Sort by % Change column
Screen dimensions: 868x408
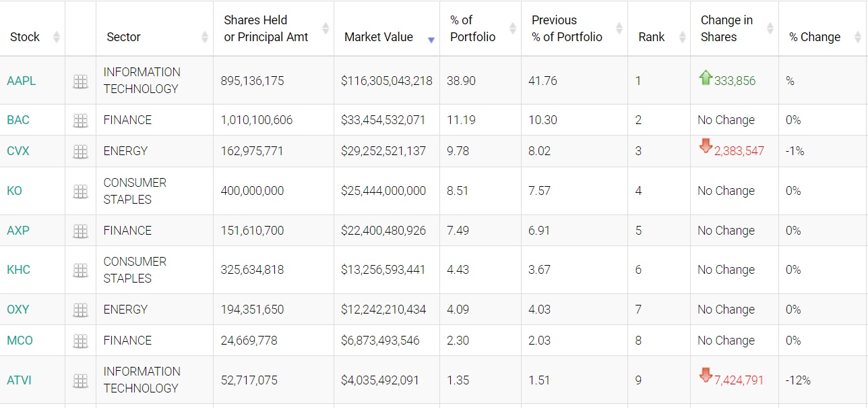(815, 37)
